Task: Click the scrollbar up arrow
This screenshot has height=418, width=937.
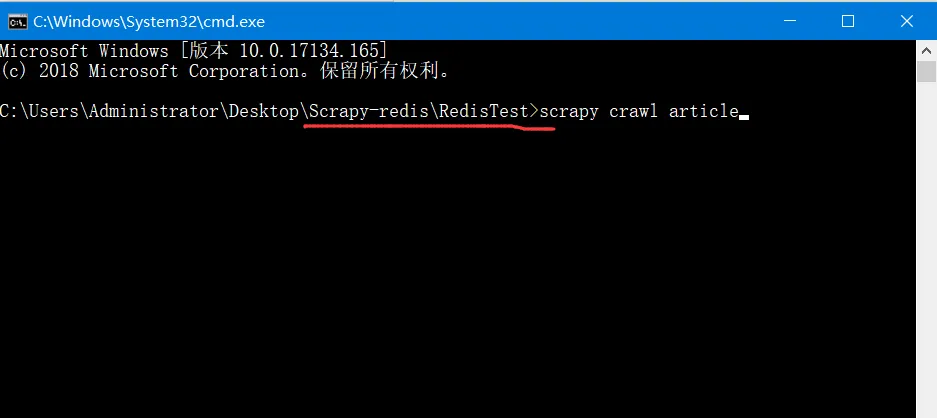Action: 926,50
